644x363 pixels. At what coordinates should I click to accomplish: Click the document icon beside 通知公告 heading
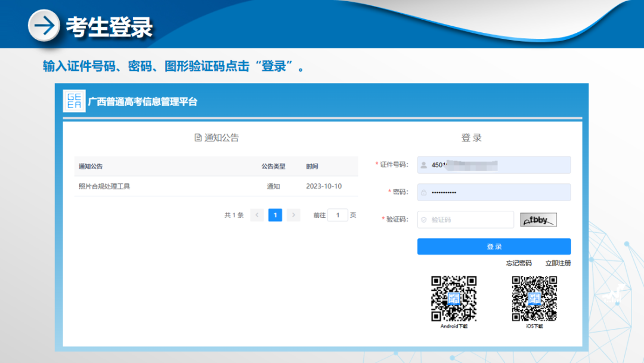pyautogui.click(x=198, y=138)
